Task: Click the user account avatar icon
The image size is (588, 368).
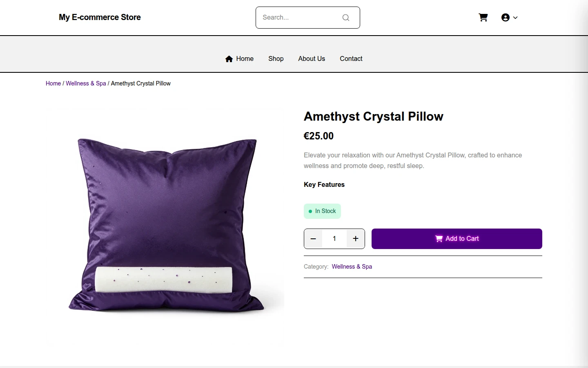Action: pyautogui.click(x=506, y=18)
